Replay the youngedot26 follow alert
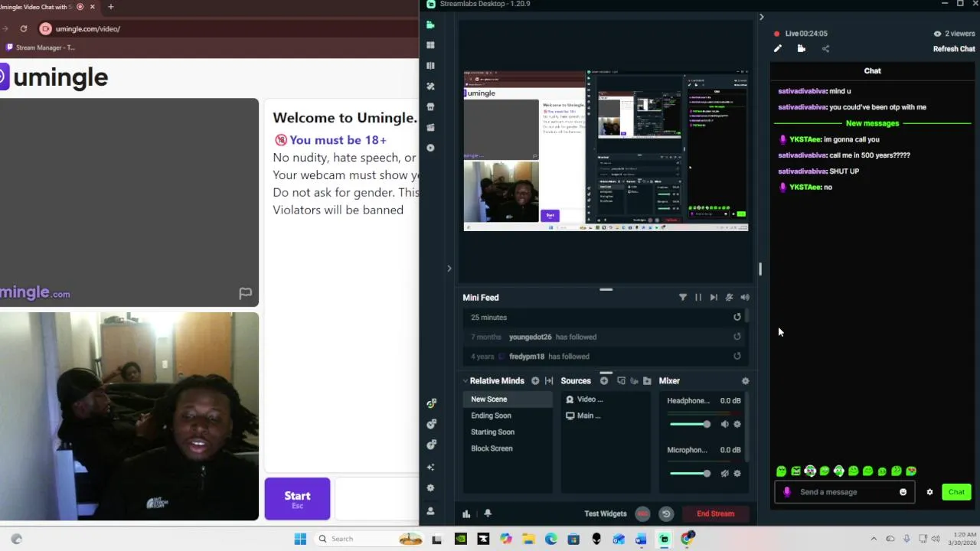Screen dimensions: 980x551 point(737,337)
